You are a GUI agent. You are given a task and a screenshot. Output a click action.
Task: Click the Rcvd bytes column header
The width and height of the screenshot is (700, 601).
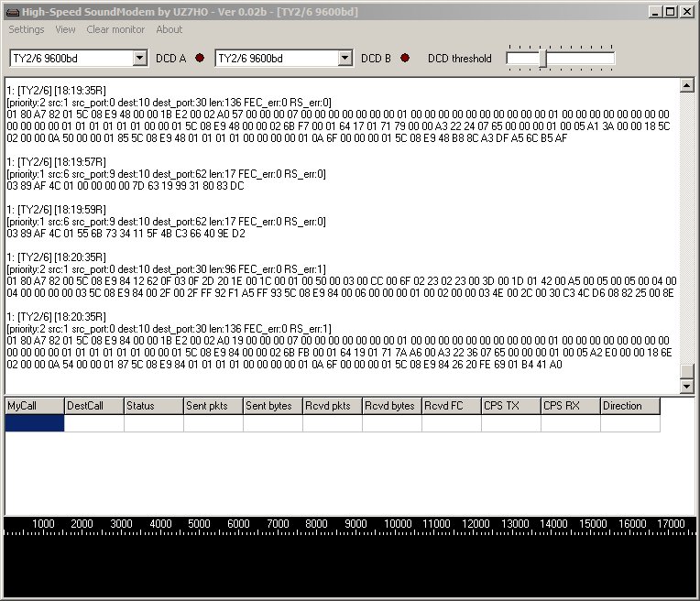(392, 406)
